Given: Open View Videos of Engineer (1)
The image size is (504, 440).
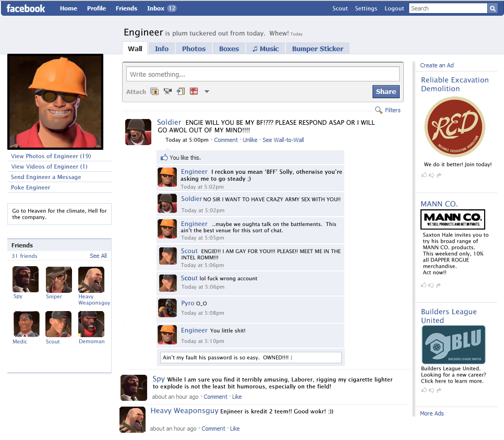Looking at the screenshot, I should point(49,167).
